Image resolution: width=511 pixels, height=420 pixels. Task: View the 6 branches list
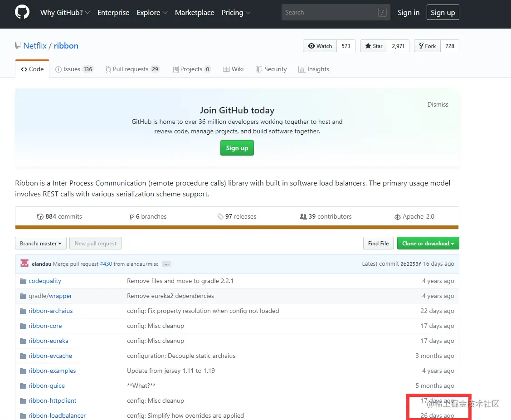(x=148, y=216)
